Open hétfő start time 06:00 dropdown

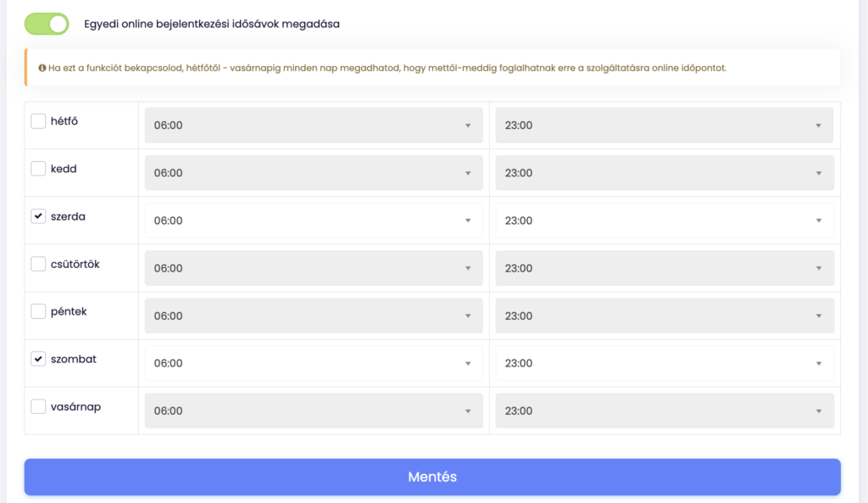point(314,126)
